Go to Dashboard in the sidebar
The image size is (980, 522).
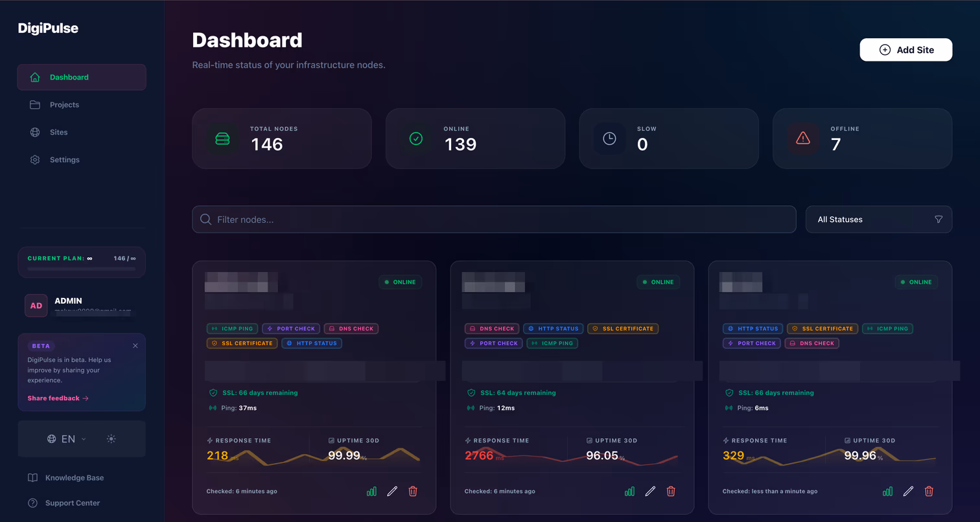82,77
